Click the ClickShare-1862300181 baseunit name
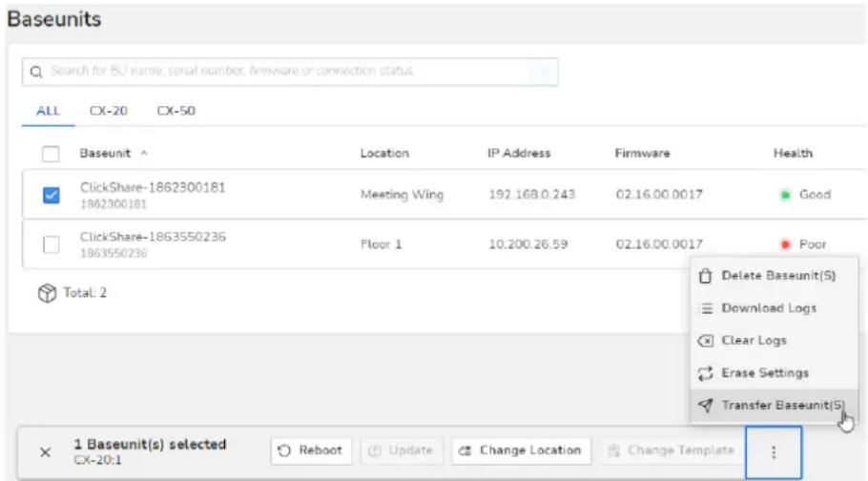Screen dimensions: 868x481 (153, 188)
